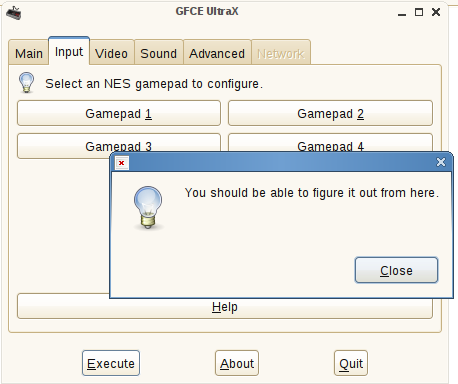The image size is (458, 384).
Task: Open the About dialog
Action: click(x=237, y=363)
